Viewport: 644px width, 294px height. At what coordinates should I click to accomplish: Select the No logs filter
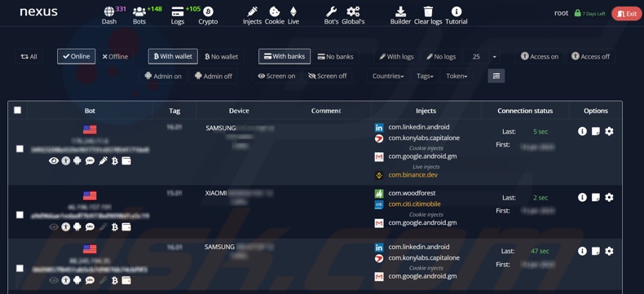point(441,56)
